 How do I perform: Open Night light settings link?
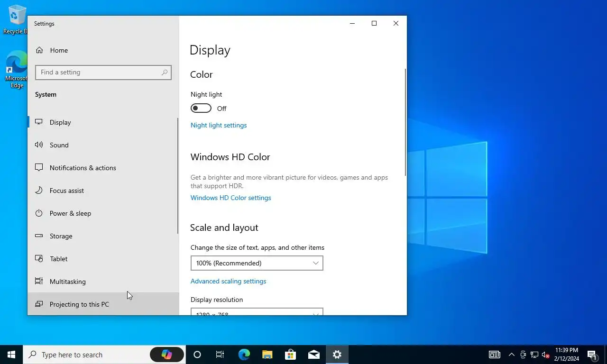point(219,125)
